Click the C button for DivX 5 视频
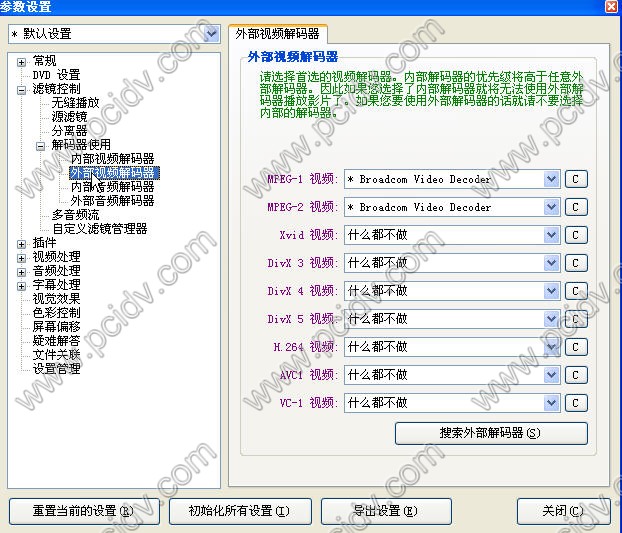The image size is (622, 533). coord(576,319)
